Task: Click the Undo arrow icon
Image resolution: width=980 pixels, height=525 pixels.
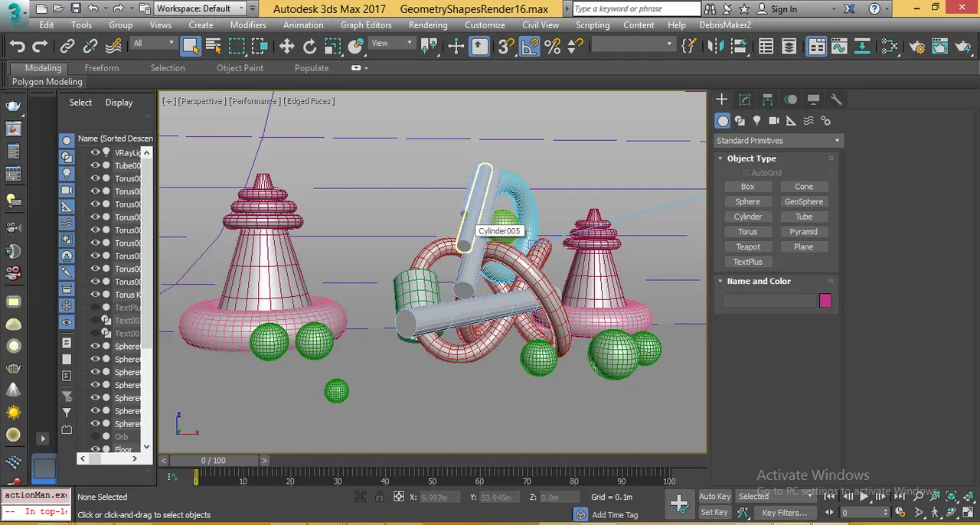Action: [x=18, y=47]
